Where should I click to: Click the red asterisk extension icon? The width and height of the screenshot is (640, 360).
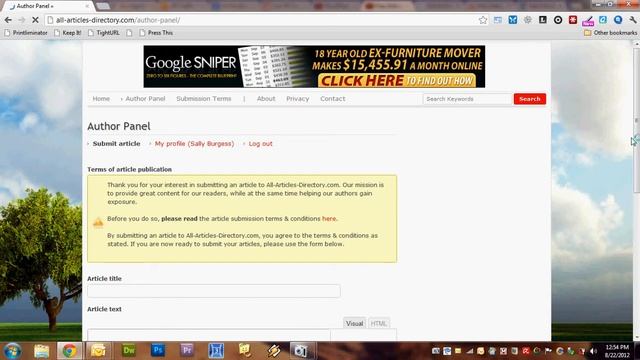pos(573,20)
